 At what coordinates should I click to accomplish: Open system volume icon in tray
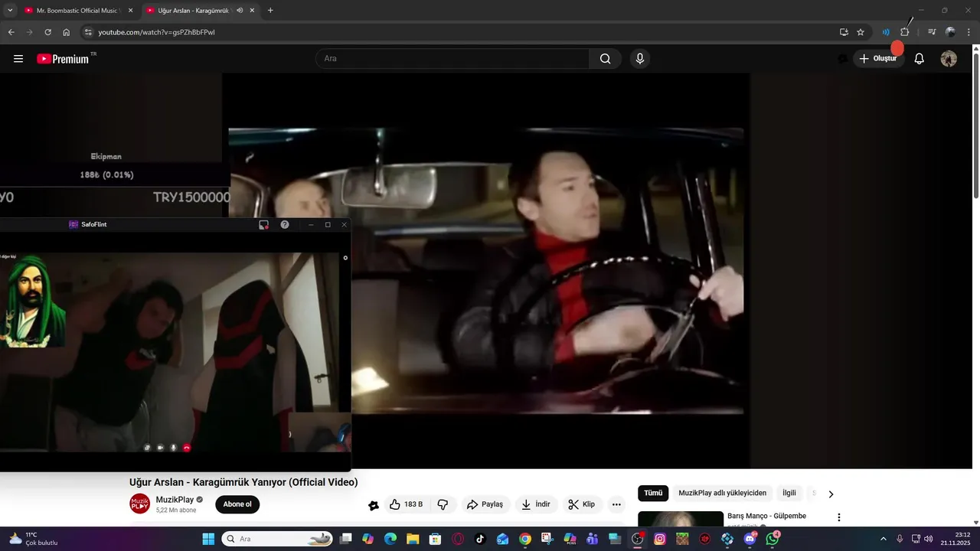tap(929, 539)
